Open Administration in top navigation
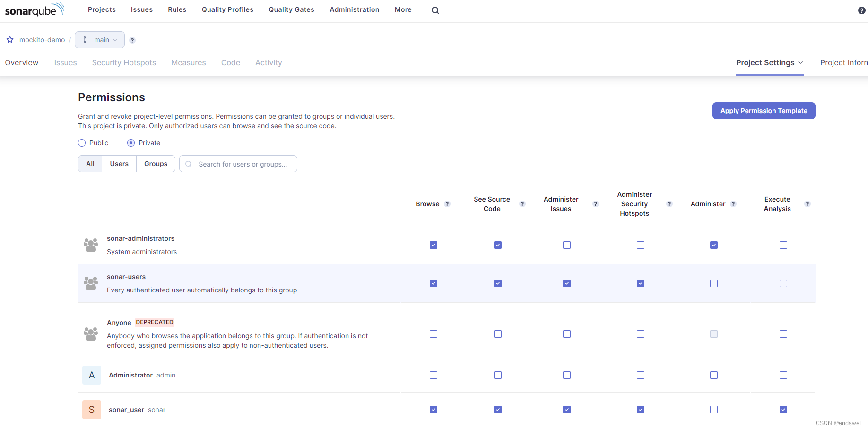Screen dimensions: 868x430 [355, 9]
